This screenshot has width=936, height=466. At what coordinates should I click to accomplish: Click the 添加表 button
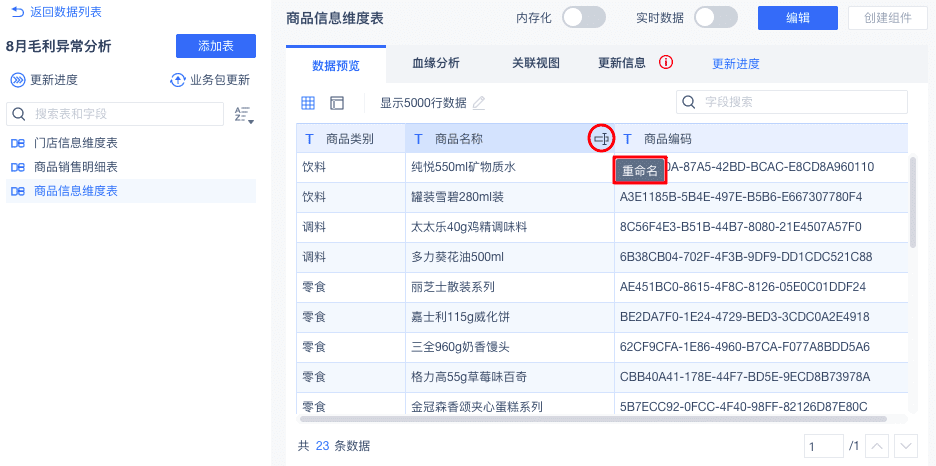click(x=216, y=46)
